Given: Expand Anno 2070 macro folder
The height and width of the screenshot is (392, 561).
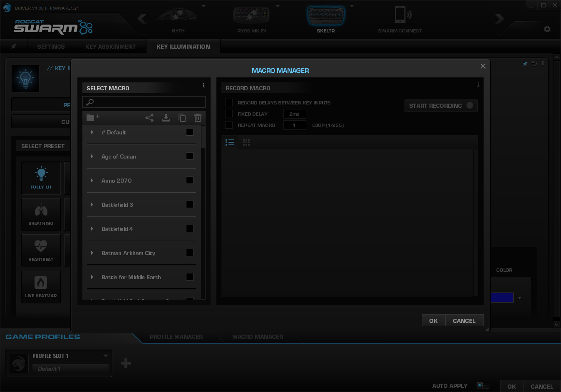Looking at the screenshot, I should pyautogui.click(x=92, y=181).
